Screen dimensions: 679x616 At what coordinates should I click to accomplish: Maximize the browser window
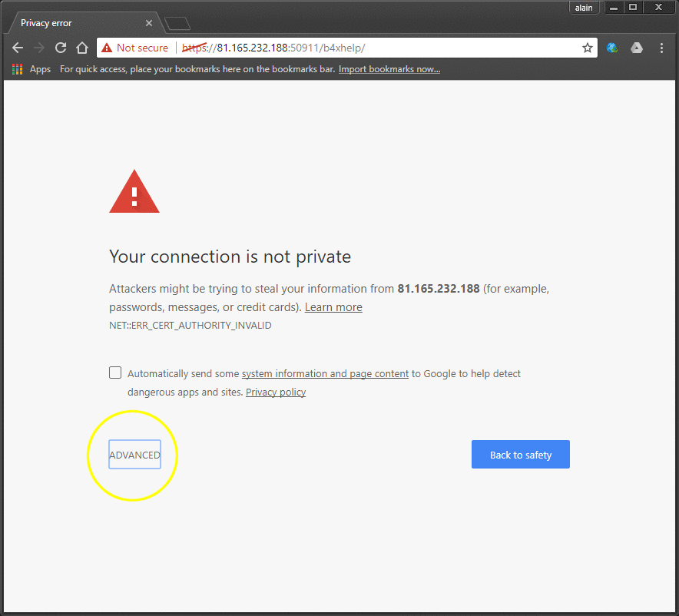click(633, 8)
